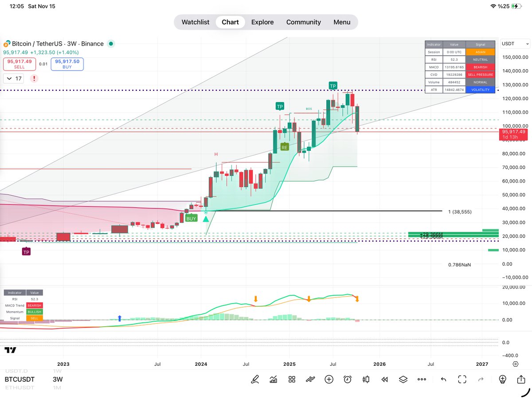Open the object tree layers icon
532x399 pixels.
403,379
